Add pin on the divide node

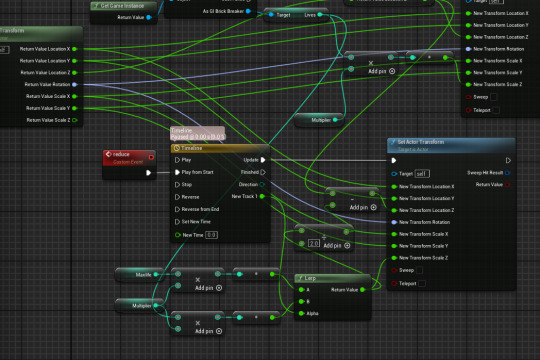337,246
